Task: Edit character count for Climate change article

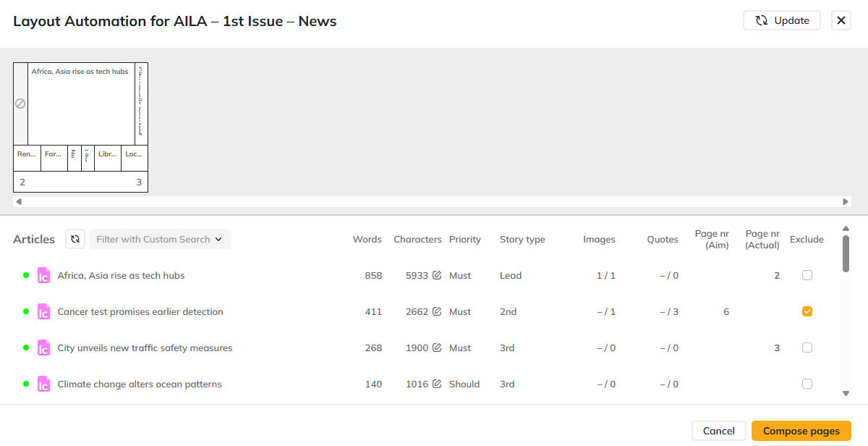Action: pyautogui.click(x=437, y=384)
